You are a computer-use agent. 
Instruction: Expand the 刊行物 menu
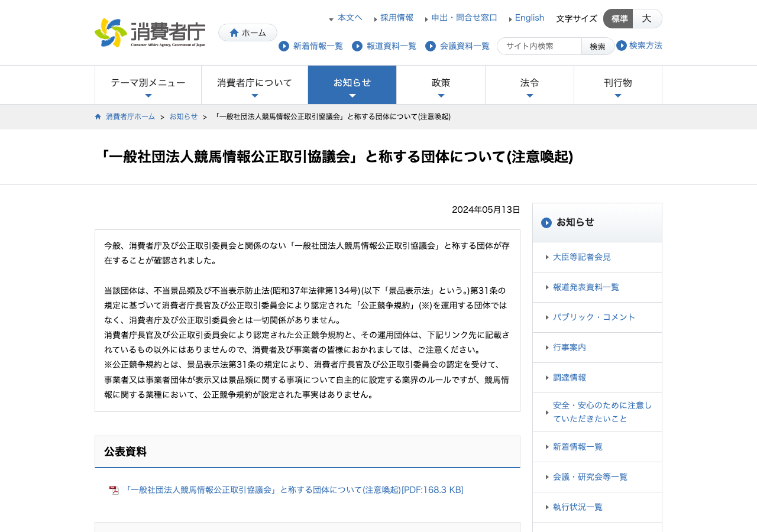pyautogui.click(x=618, y=85)
